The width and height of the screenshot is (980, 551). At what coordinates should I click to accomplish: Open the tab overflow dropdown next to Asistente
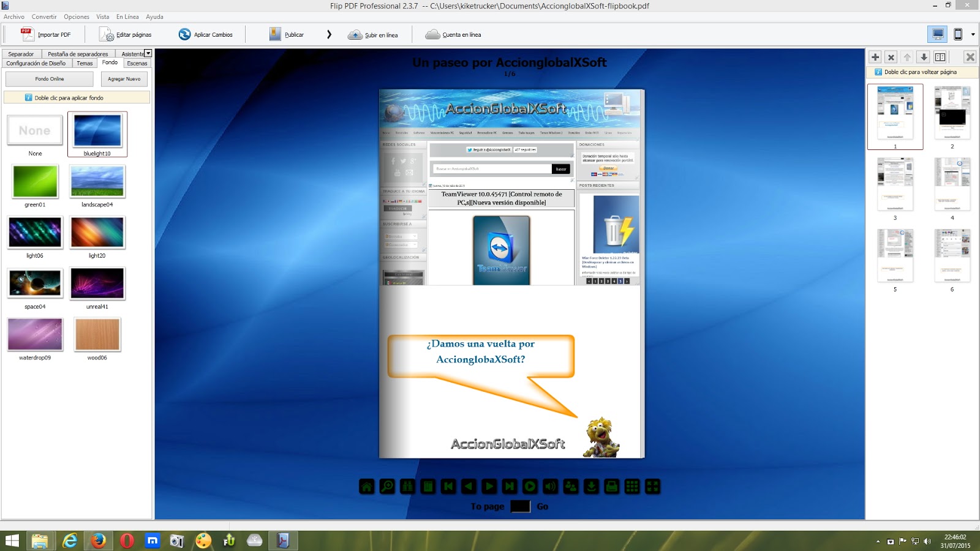coord(148,53)
